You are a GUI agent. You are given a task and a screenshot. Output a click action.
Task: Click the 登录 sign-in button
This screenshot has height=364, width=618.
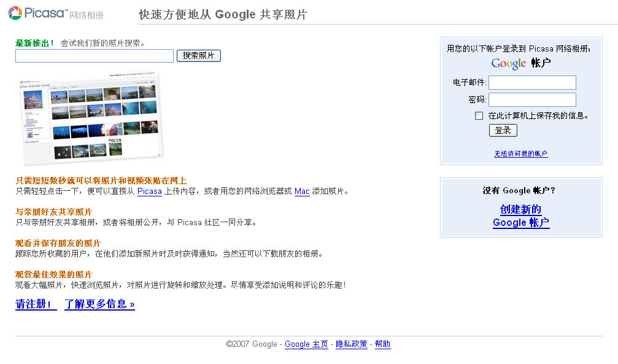click(x=503, y=131)
